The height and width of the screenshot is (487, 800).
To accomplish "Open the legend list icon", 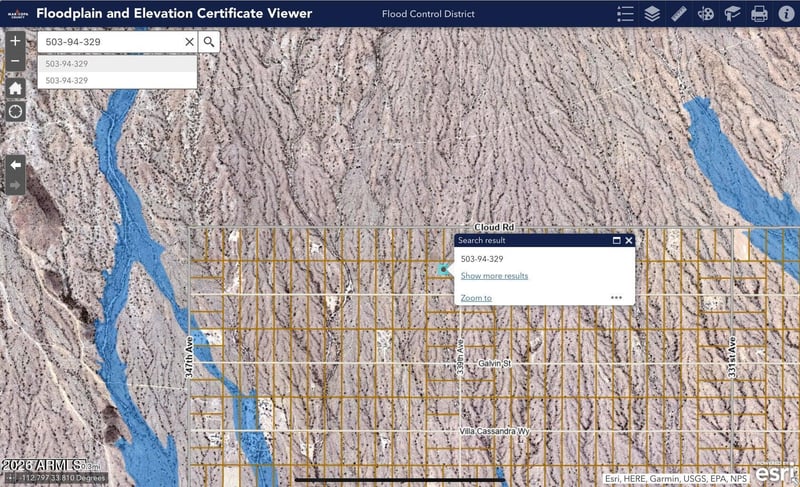I will pos(625,14).
